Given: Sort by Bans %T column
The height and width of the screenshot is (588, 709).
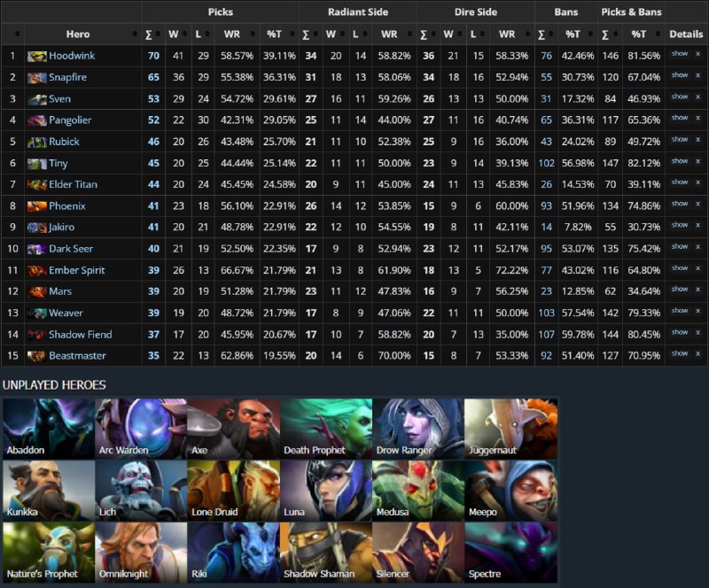Looking at the screenshot, I should coord(573,35).
